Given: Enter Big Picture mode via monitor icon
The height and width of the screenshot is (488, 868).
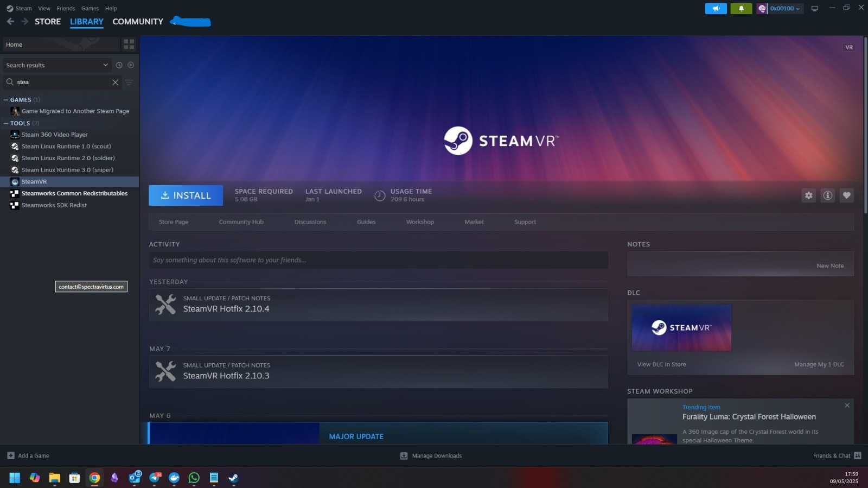Looking at the screenshot, I should (814, 9).
